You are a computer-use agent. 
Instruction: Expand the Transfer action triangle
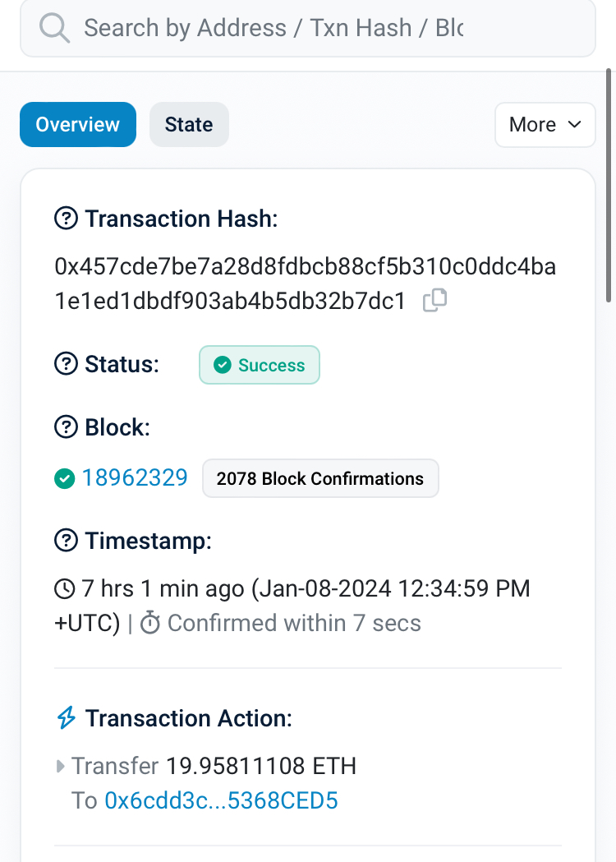coord(61,766)
